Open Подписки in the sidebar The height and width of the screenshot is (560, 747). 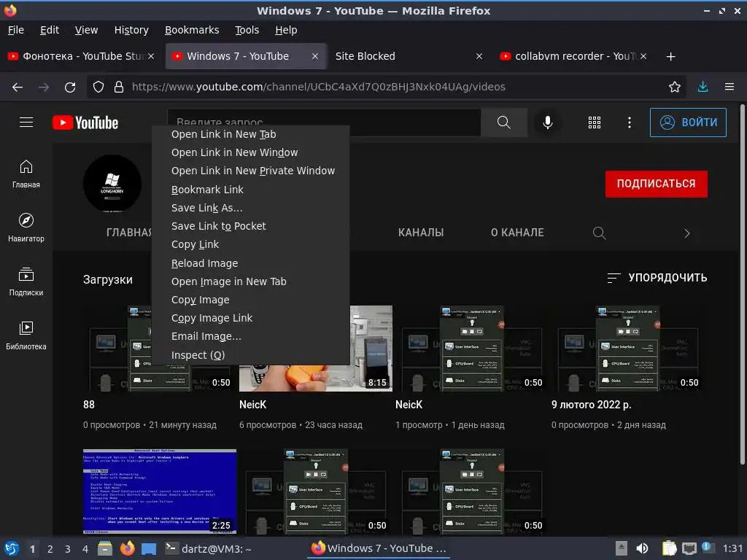pos(26,282)
